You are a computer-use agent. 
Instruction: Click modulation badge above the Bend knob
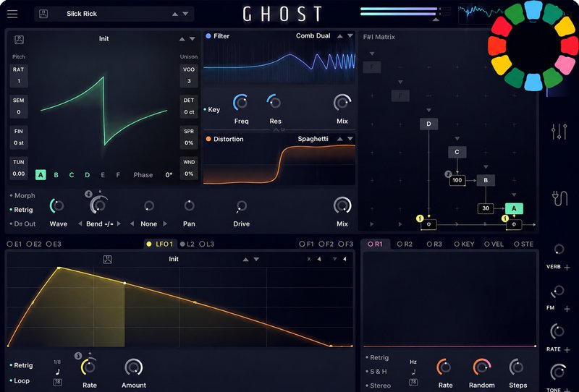pyautogui.click(x=88, y=194)
